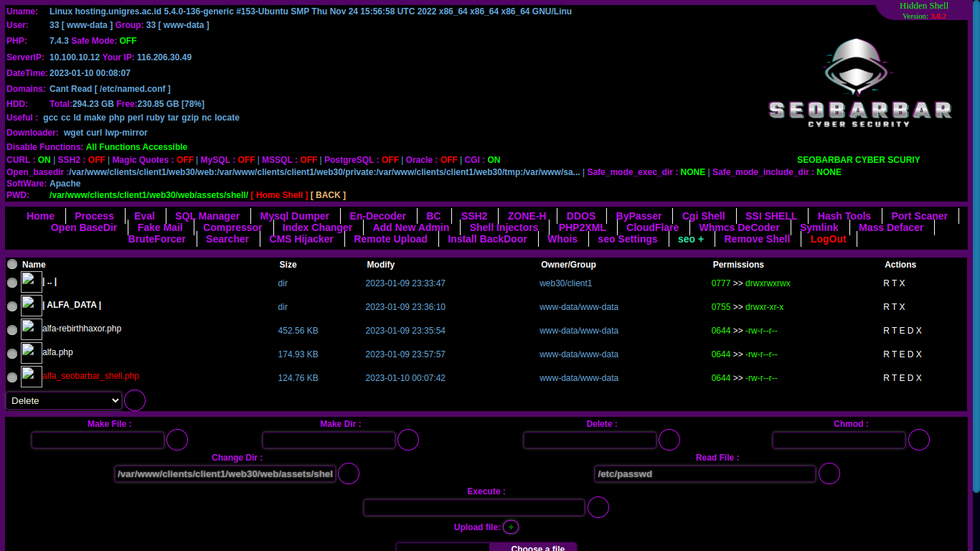Focus the Execute command input
980x551 pixels.
pos(474,507)
